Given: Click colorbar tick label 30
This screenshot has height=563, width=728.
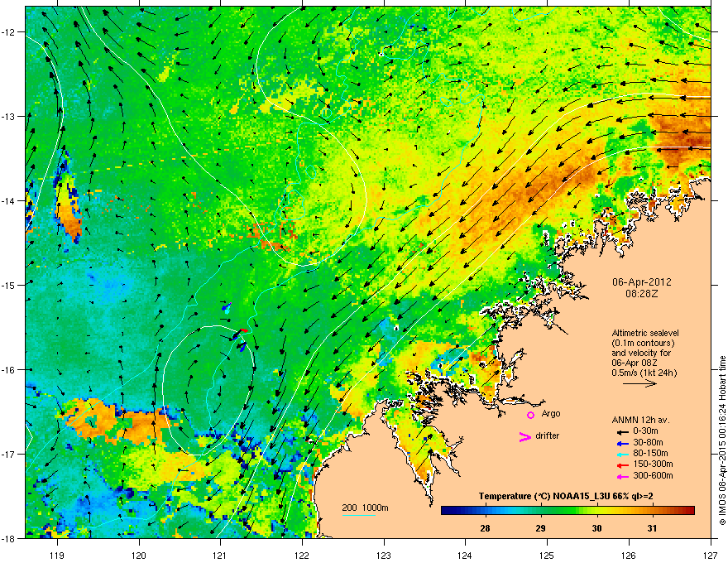Looking at the screenshot, I should tap(596, 528).
